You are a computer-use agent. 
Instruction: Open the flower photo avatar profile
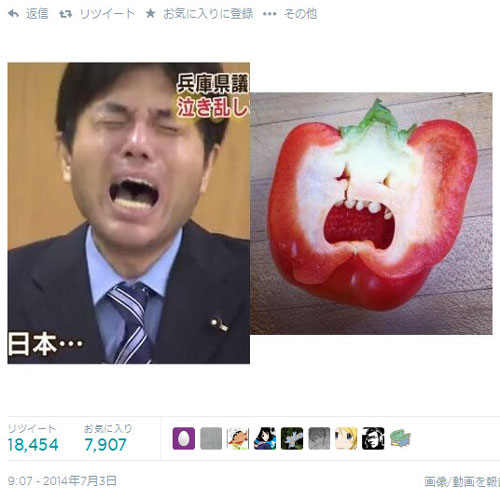292,438
